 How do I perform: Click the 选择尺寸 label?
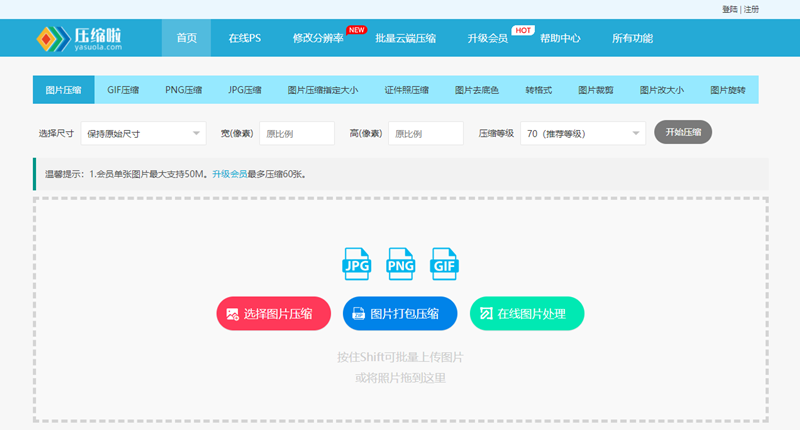point(56,133)
